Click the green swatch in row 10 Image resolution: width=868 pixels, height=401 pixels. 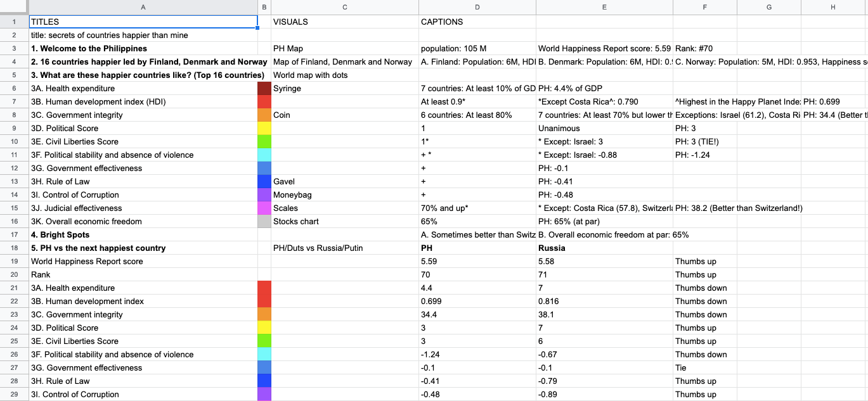point(264,141)
